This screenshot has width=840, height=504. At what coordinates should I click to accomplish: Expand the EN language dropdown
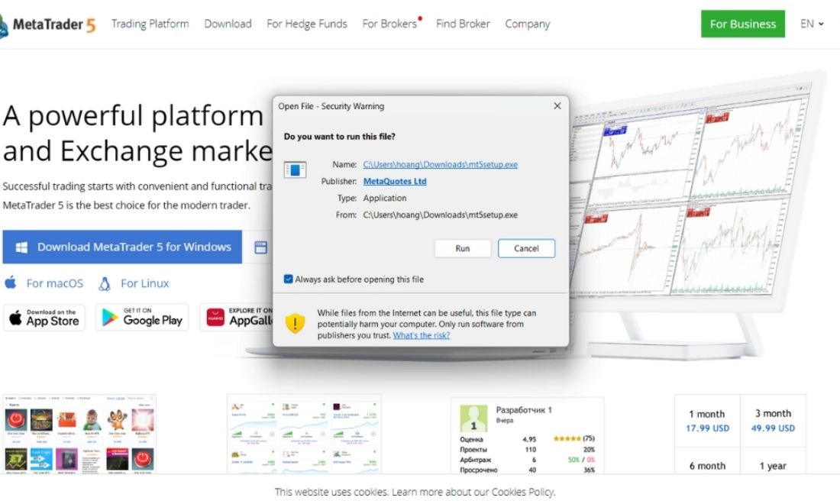point(812,24)
